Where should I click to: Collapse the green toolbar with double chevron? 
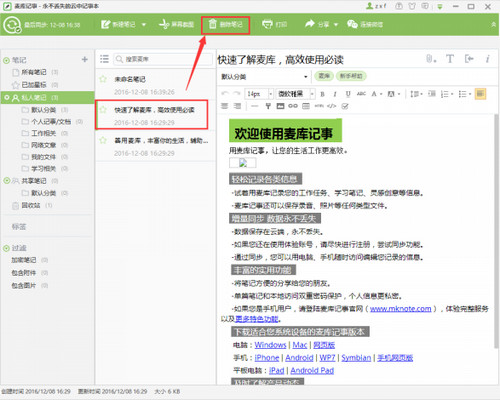493,24
